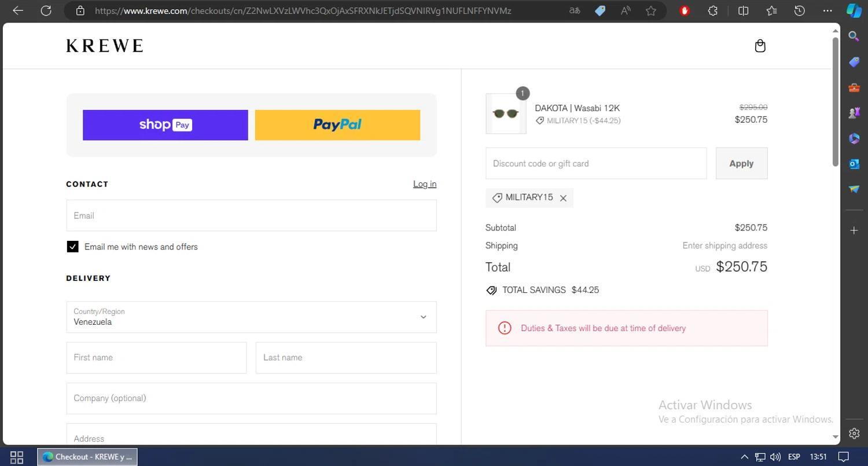Focus the Email input field
Image resolution: width=868 pixels, height=466 pixels.
click(251, 215)
